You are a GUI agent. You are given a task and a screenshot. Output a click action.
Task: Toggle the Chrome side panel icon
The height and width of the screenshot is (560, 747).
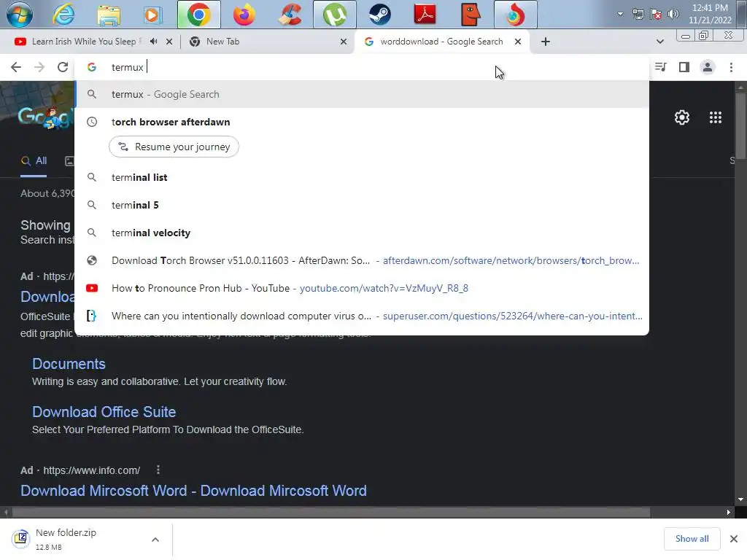tap(684, 67)
